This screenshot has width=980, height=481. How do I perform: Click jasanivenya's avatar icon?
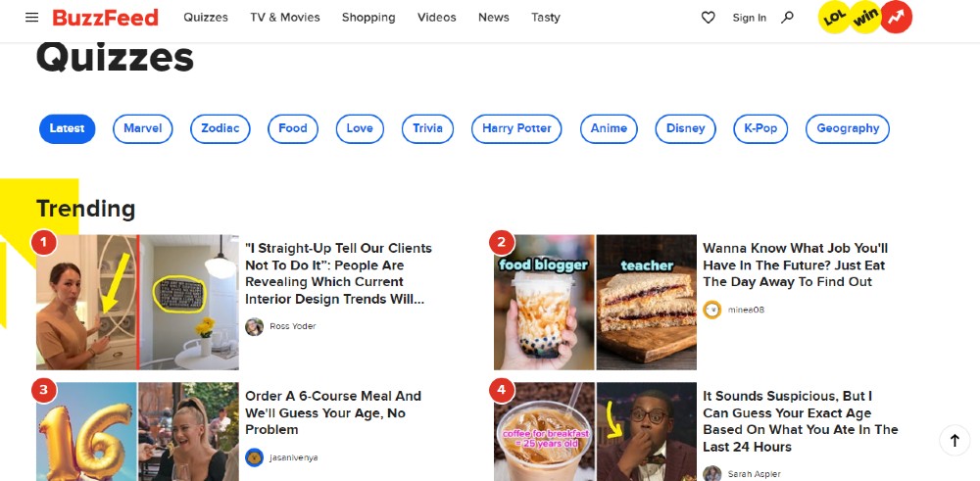(255, 457)
